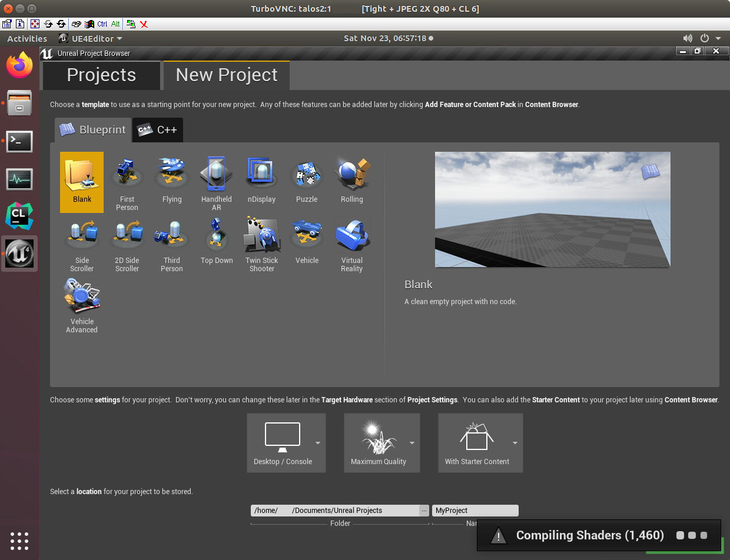
Task: Select the Puzzle template icon
Action: coord(307,182)
